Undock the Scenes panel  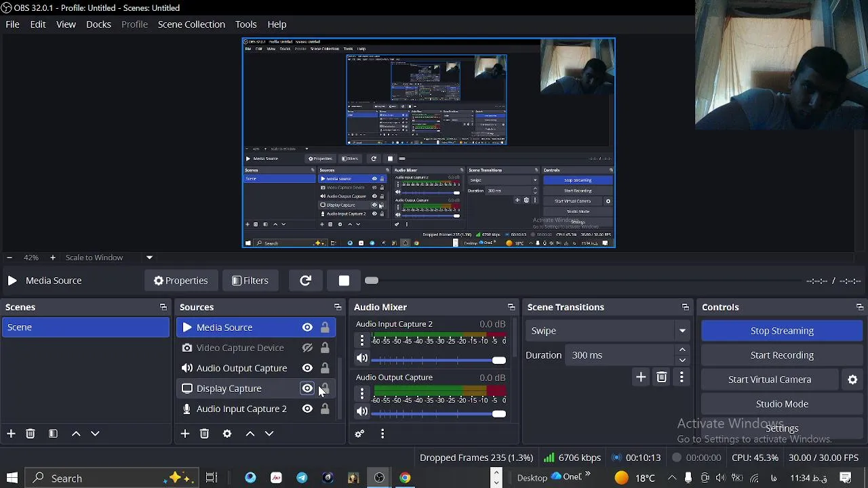click(x=163, y=307)
